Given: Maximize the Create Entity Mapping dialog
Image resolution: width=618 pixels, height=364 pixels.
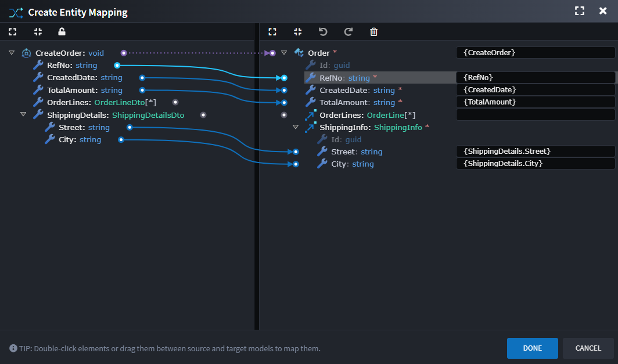Looking at the screenshot, I should [x=579, y=11].
